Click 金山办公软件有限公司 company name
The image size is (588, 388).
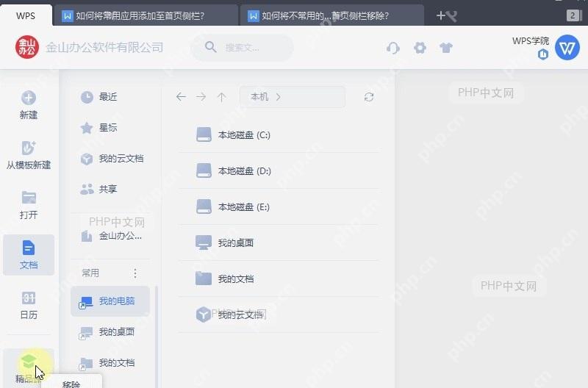104,48
